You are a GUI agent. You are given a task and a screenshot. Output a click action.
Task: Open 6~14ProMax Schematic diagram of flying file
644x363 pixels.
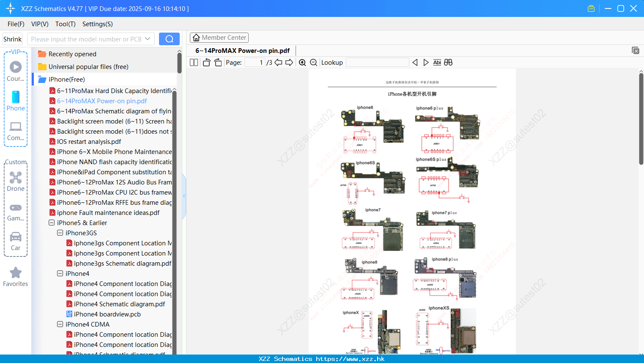(x=111, y=111)
